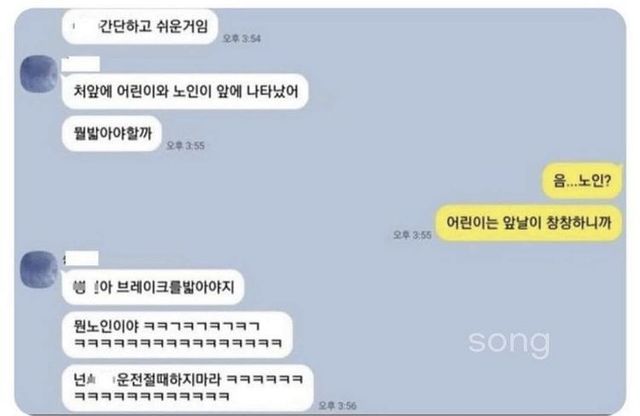
Task: Click the 오후 3:54 timestamp
Action: [x=242, y=38]
